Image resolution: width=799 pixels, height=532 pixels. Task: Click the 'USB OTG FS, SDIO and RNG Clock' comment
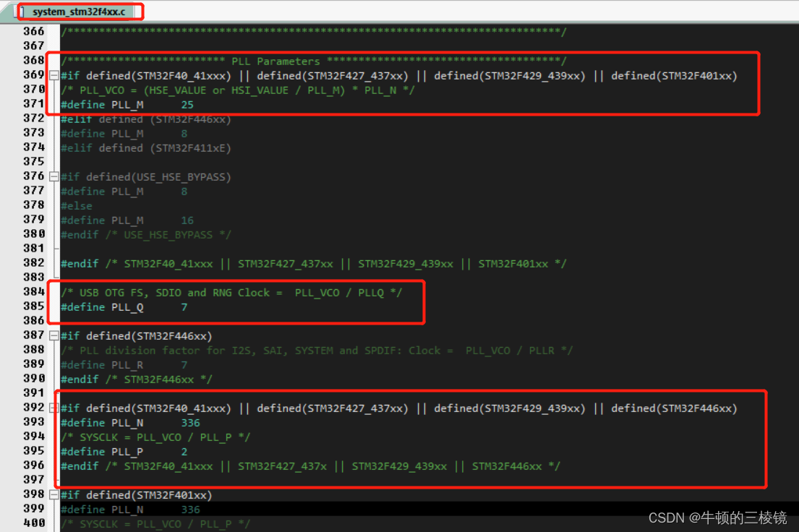pyautogui.click(x=231, y=293)
